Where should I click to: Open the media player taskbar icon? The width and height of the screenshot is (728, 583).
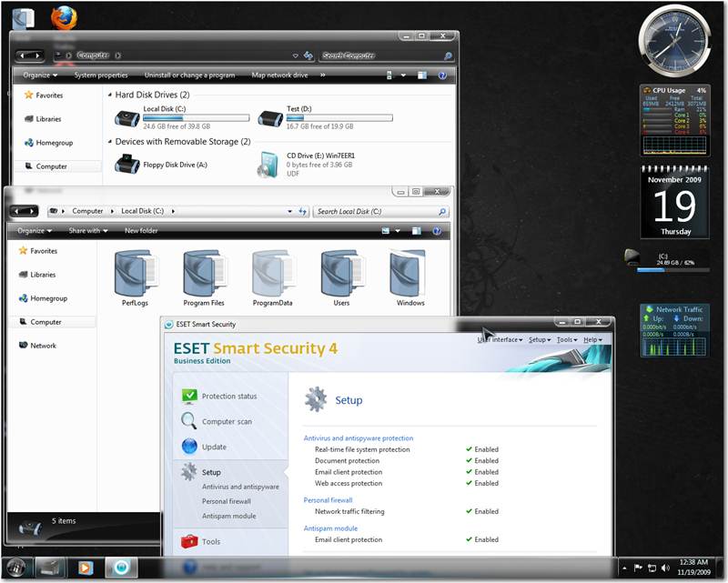86,568
